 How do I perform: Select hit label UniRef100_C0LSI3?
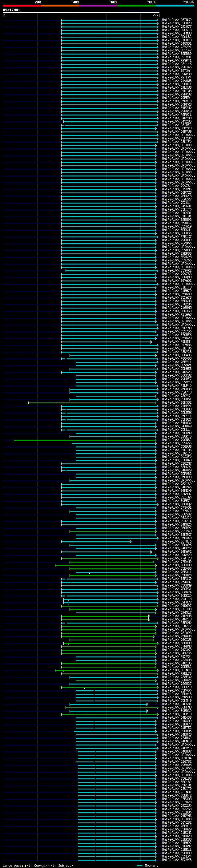[x=177, y=30]
